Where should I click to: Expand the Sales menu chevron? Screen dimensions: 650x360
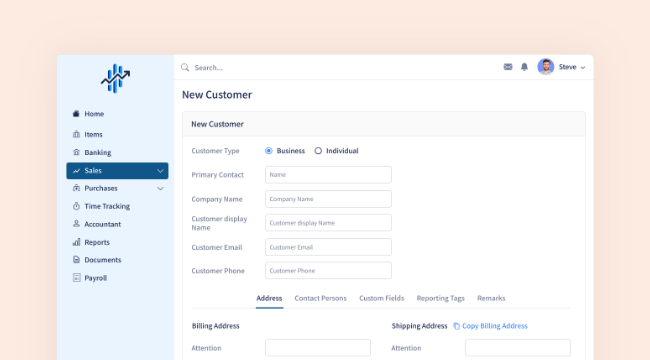click(160, 171)
